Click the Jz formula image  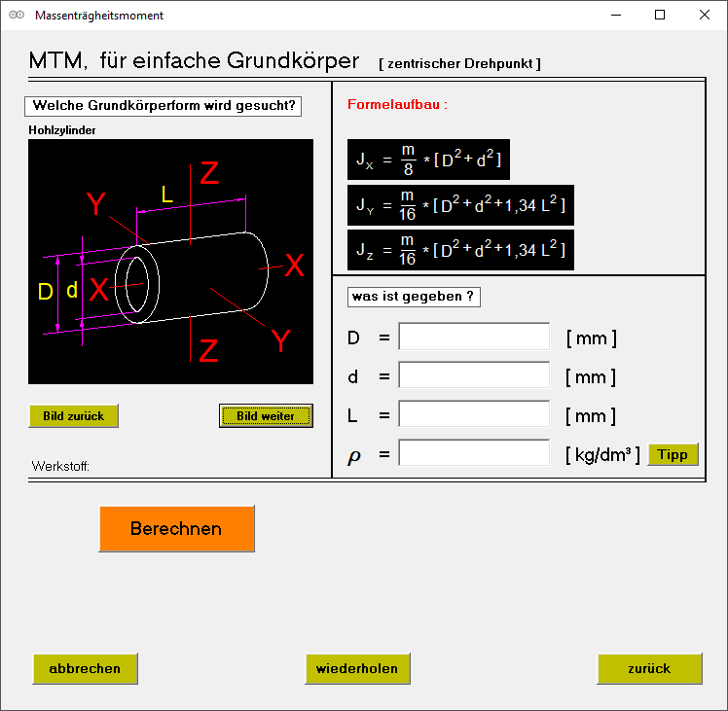[x=460, y=250]
